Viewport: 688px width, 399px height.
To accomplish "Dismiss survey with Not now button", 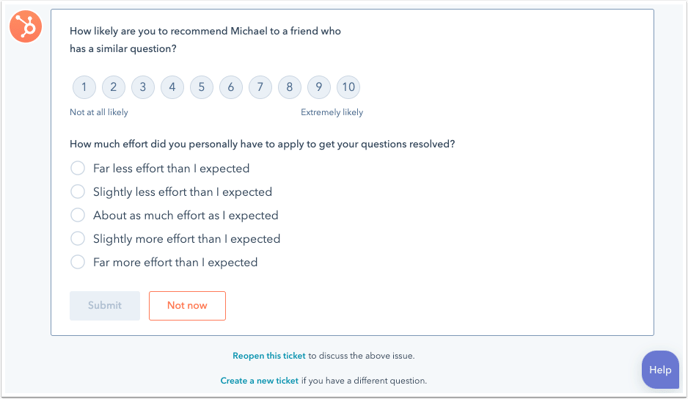I will click(x=187, y=306).
